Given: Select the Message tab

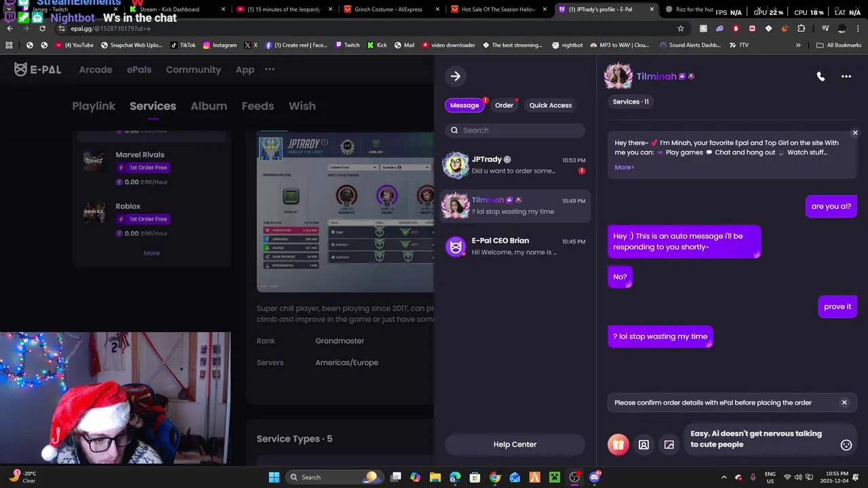Looking at the screenshot, I should point(465,105).
